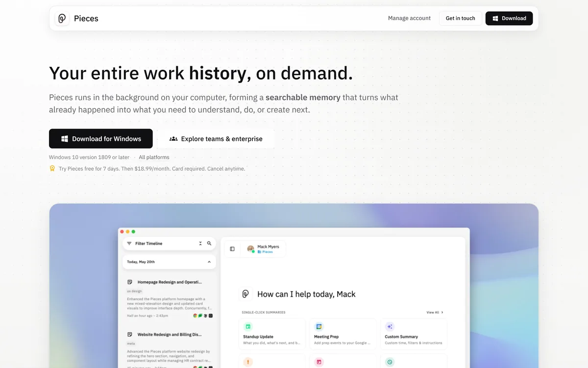Click the orange exclamation mark icon
The image size is (588, 368).
click(248, 362)
